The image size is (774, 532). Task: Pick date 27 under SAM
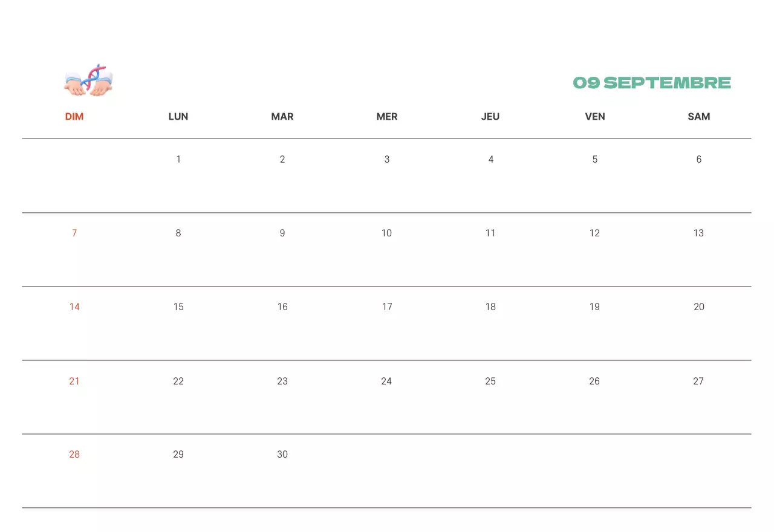(698, 381)
